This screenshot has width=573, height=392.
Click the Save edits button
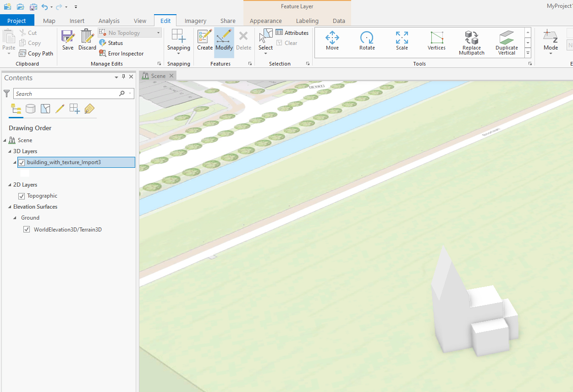(68, 40)
